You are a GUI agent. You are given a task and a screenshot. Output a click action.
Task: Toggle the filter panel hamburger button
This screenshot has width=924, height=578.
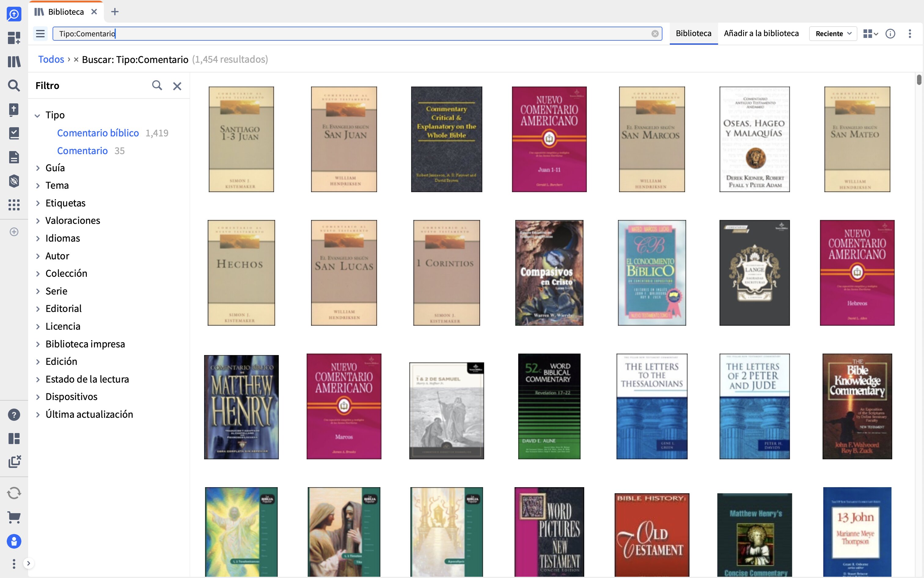[40, 34]
